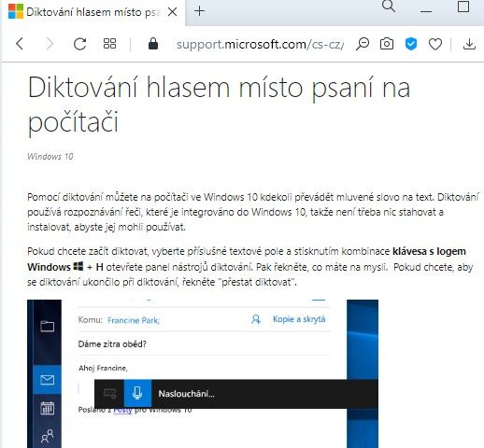This screenshot has width=484, height=448.
Task: Close the Diktování hlasem tab
Action: point(172,12)
